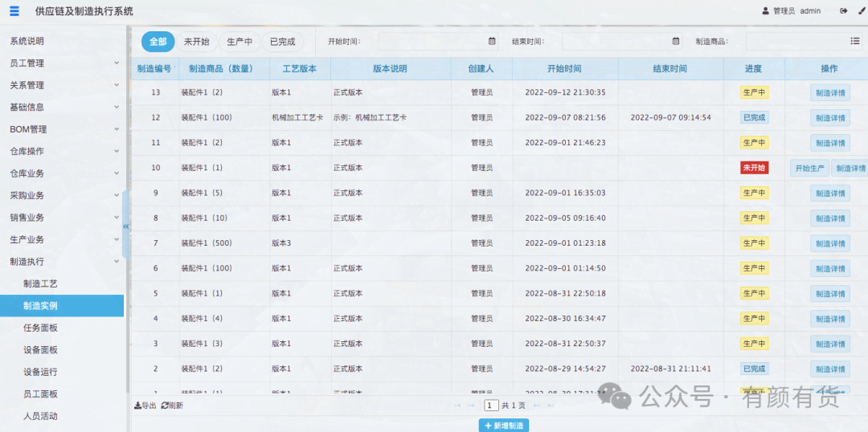Collapse the sidebar with the double-arrow handle
This screenshot has width=868, height=432.
pyautogui.click(x=125, y=227)
